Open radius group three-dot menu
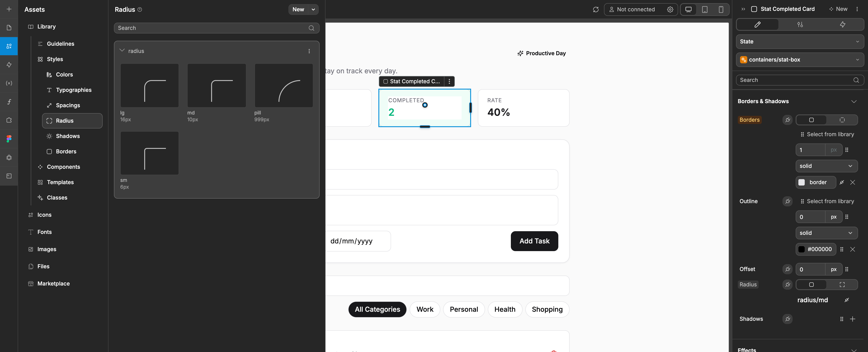The width and height of the screenshot is (868, 352). pos(309,51)
